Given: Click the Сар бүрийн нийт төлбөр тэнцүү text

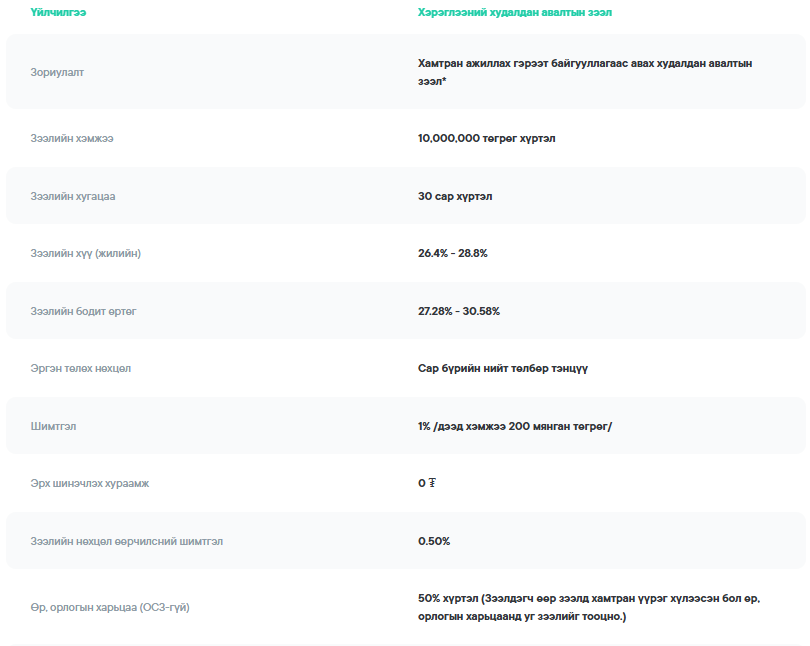Looking at the screenshot, I should click(503, 368).
